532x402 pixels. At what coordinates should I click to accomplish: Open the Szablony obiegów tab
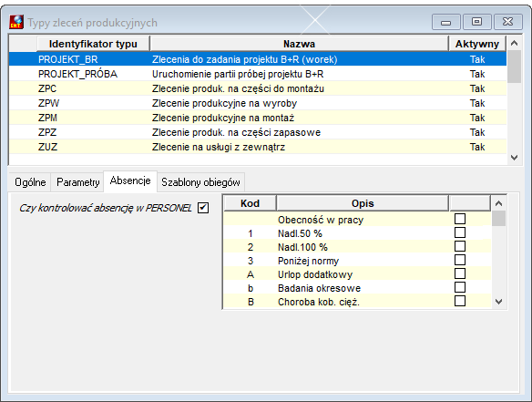[200, 182]
